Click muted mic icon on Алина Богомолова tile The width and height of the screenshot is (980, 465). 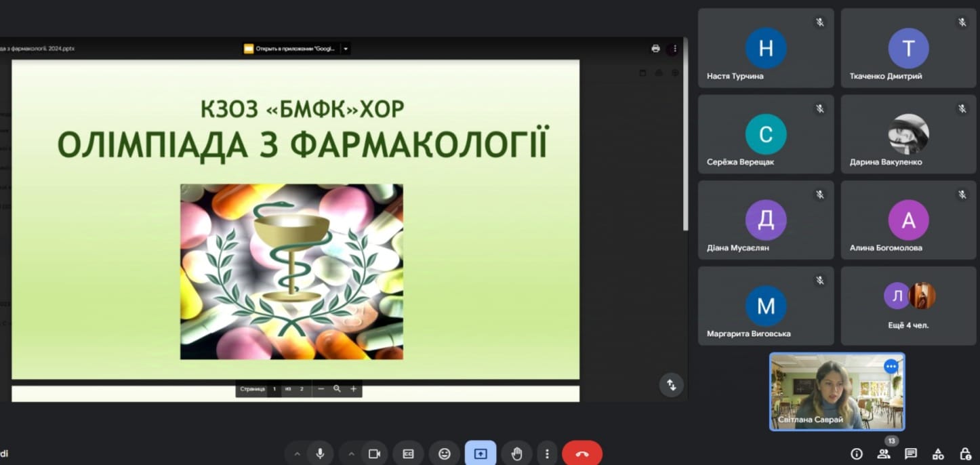962,195
